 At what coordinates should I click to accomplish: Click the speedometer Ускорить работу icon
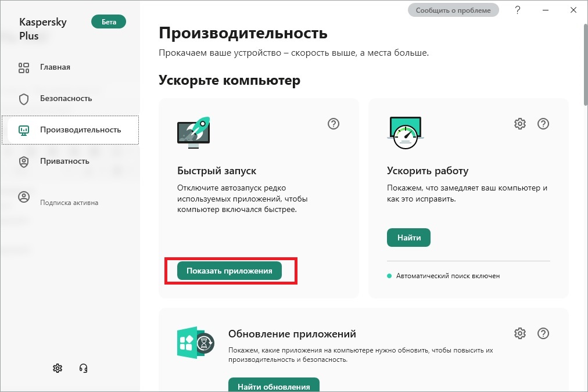406,133
